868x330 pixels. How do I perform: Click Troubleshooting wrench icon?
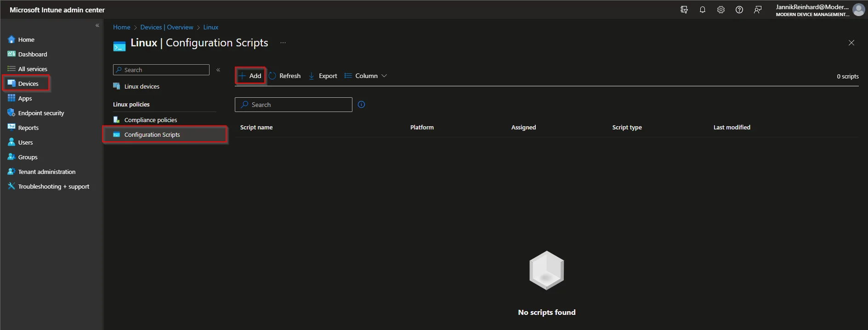tap(11, 186)
